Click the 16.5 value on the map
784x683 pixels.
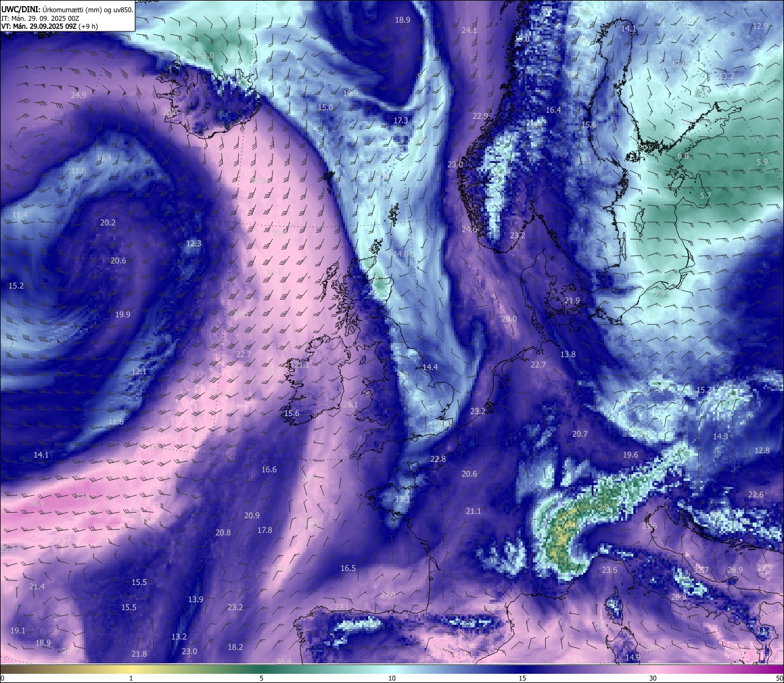(x=348, y=568)
